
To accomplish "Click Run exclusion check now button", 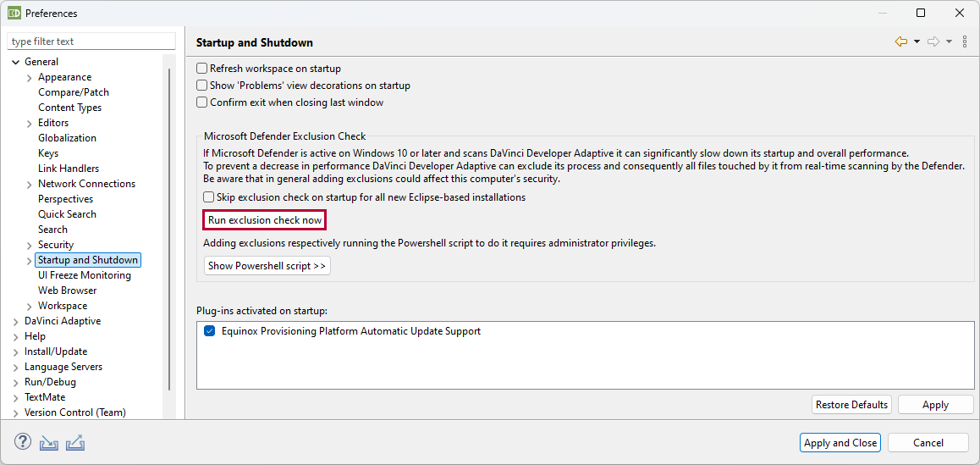I will point(265,220).
